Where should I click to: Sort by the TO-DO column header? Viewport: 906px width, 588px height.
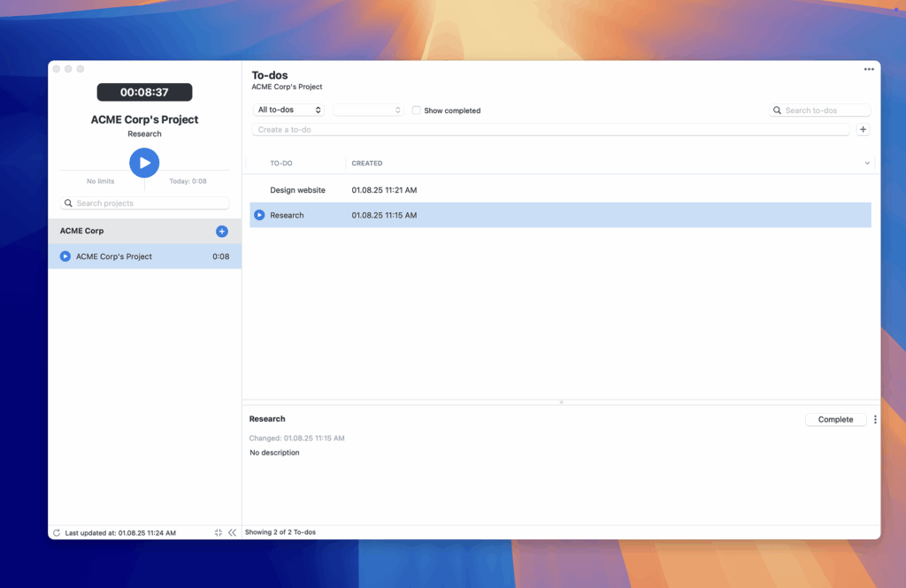tap(281, 164)
